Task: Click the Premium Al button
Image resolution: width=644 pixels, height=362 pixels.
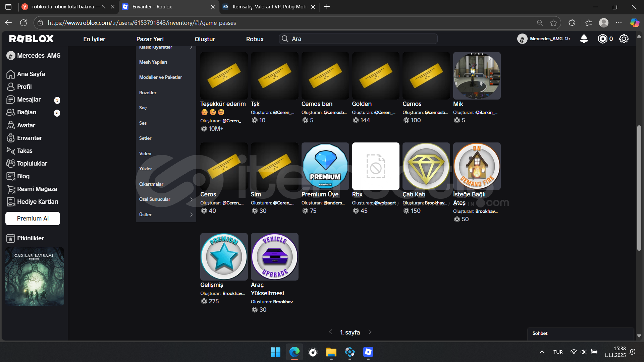Action: pos(33,219)
